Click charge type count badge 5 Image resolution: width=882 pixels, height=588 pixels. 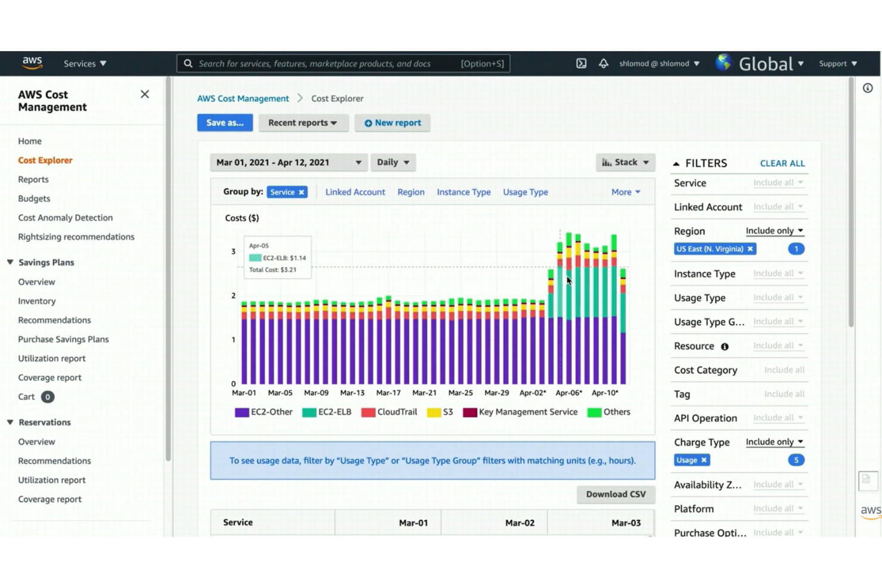[x=796, y=460]
